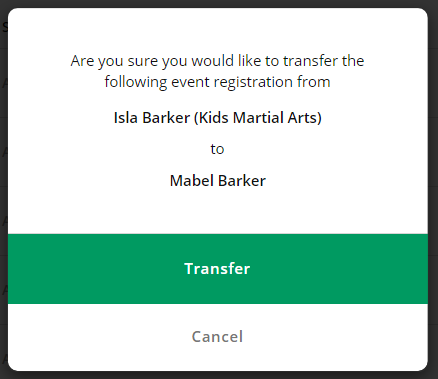Click the blank area above the Transfer button
The image size is (438, 379).
point(218,213)
